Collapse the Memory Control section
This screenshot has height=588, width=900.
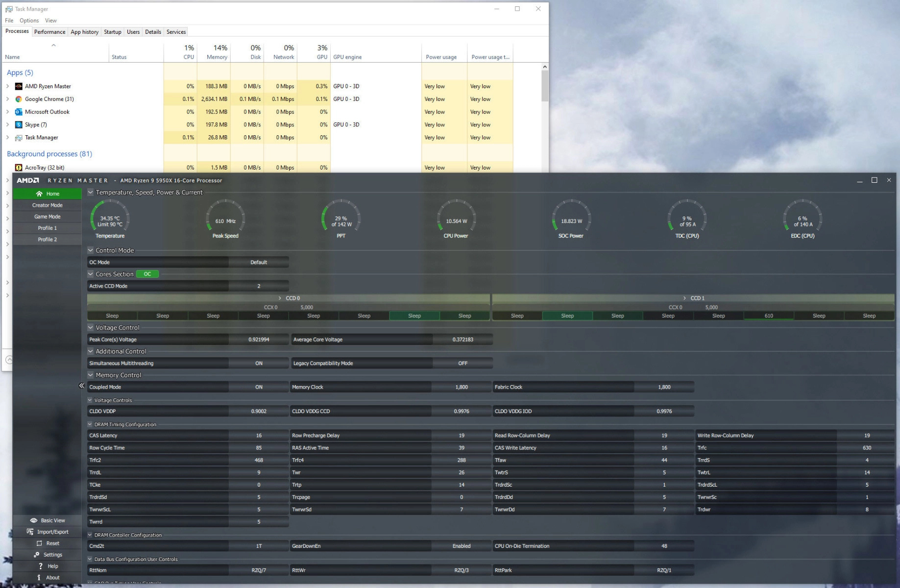click(91, 375)
